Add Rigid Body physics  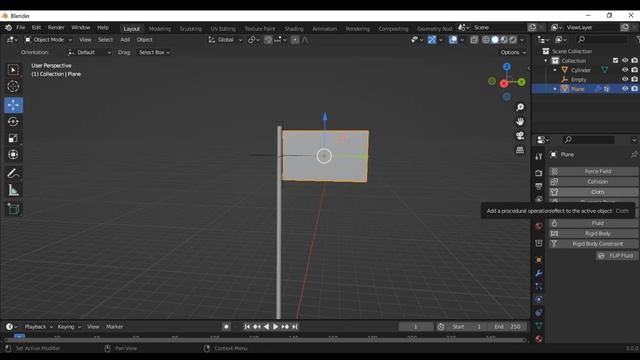tap(593, 233)
